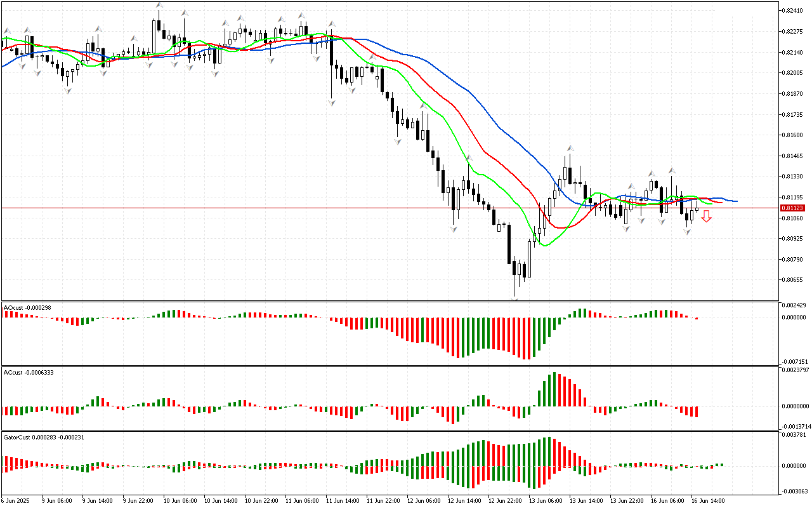Click the down fractal below the lowest candle
Image resolution: width=812 pixels, height=508 pixels.
click(515, 298)
